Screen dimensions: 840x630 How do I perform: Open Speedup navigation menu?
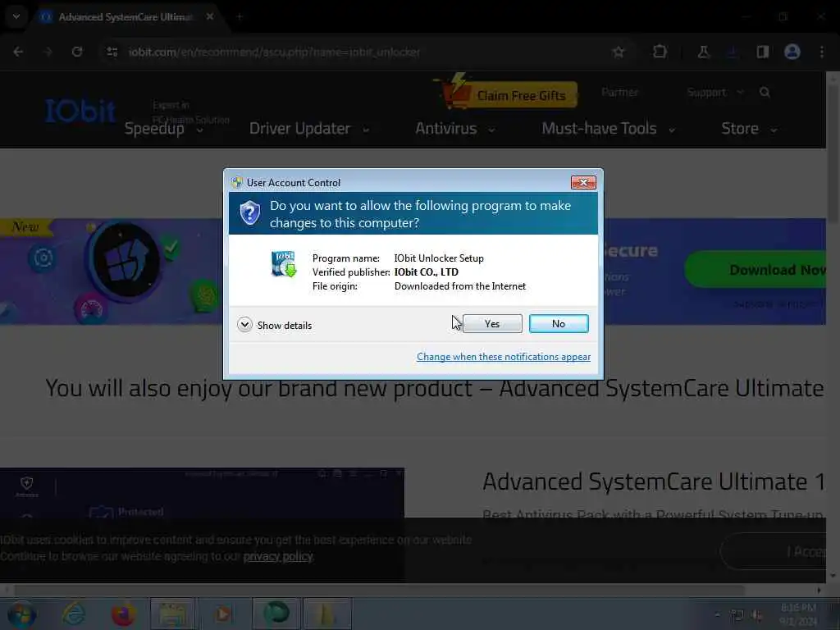coord(163,129)
